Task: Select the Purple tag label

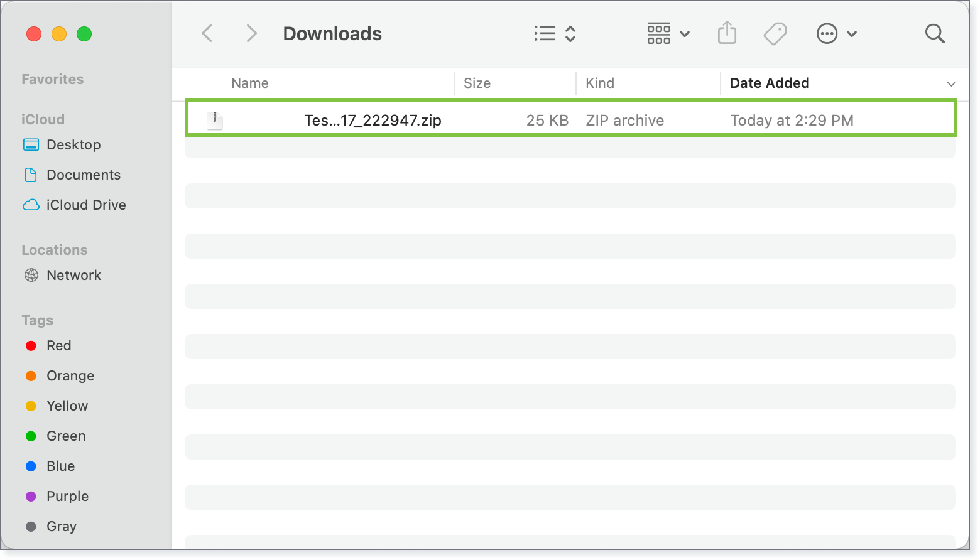Action: tap(67, 496)
